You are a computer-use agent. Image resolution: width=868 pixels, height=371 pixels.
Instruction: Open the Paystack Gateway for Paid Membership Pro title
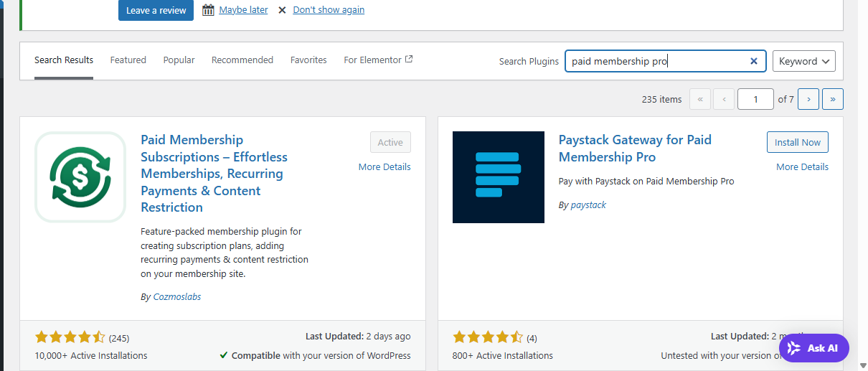[635, 149]
